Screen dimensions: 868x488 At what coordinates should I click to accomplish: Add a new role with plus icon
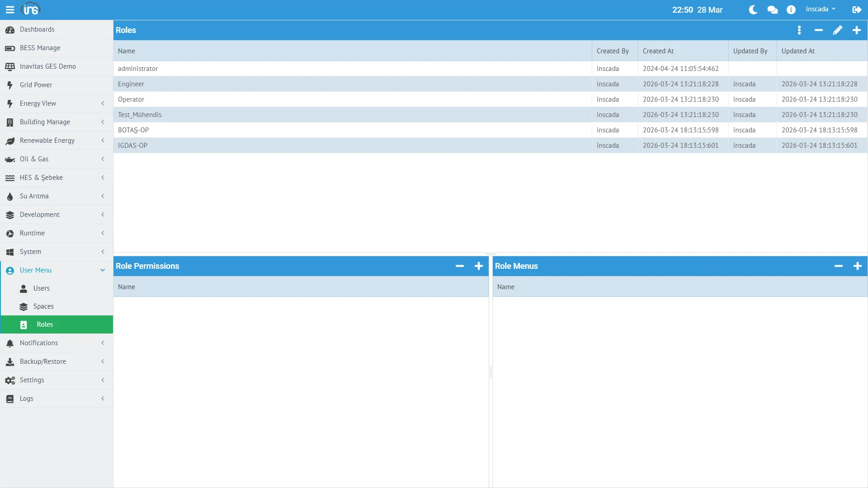tap(856, 30)
